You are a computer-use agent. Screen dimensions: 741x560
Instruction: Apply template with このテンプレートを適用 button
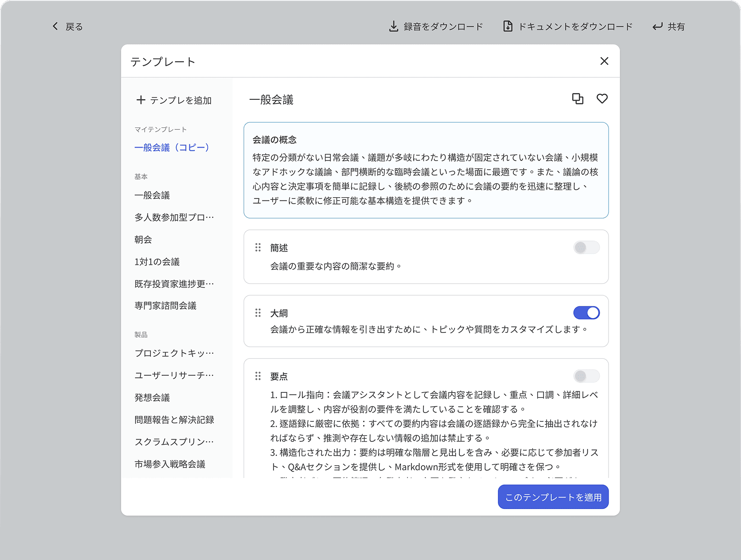(553, 497)
